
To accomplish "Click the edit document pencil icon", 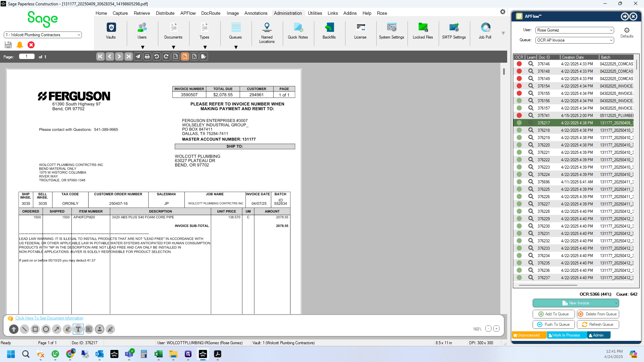I will pos(204,57).
